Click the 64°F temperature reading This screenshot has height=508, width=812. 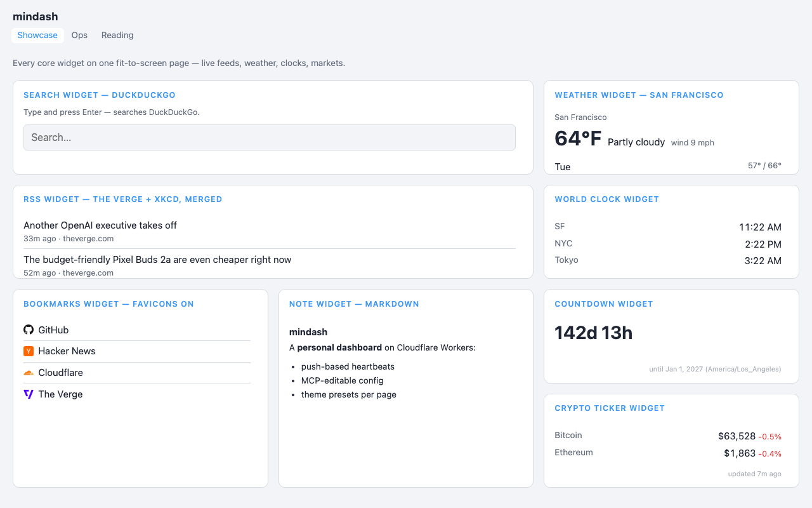point(578,138)
